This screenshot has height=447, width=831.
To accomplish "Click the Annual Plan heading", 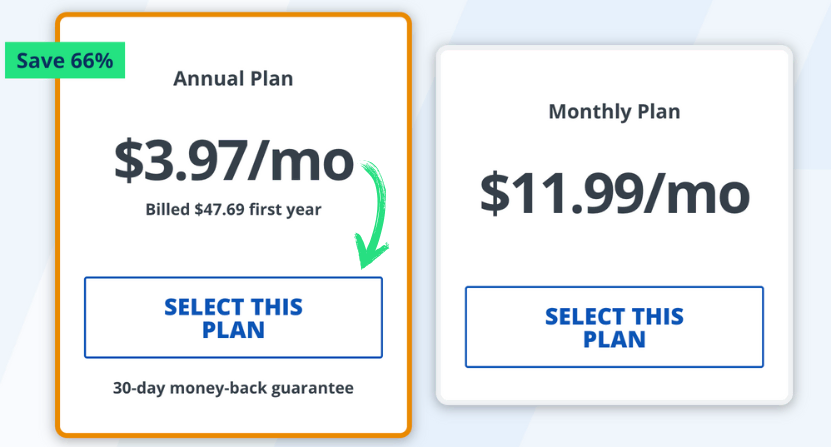I will [233, 79].
